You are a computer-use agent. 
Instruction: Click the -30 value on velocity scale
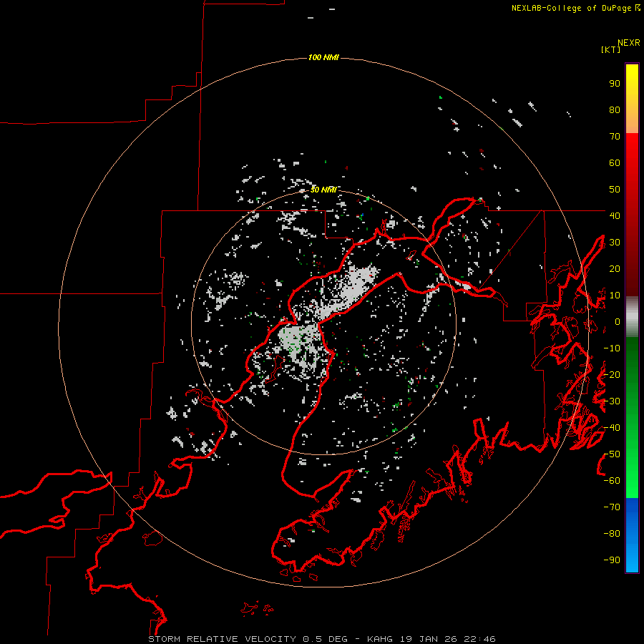[x=612, y=401]
